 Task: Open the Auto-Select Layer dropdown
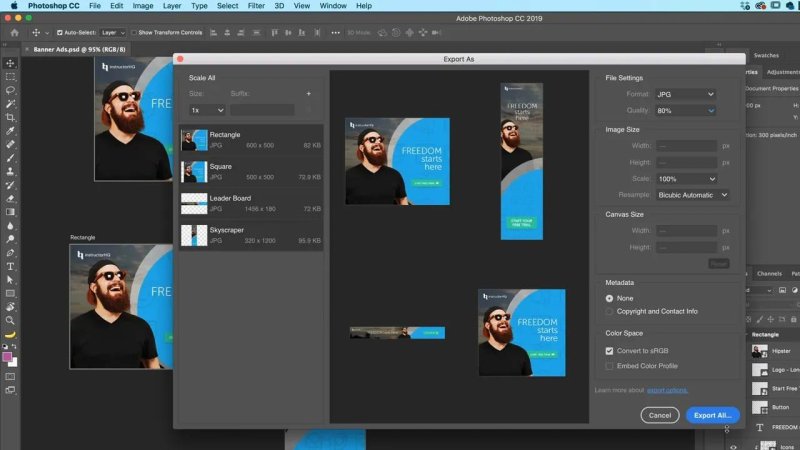pos(113,33)
